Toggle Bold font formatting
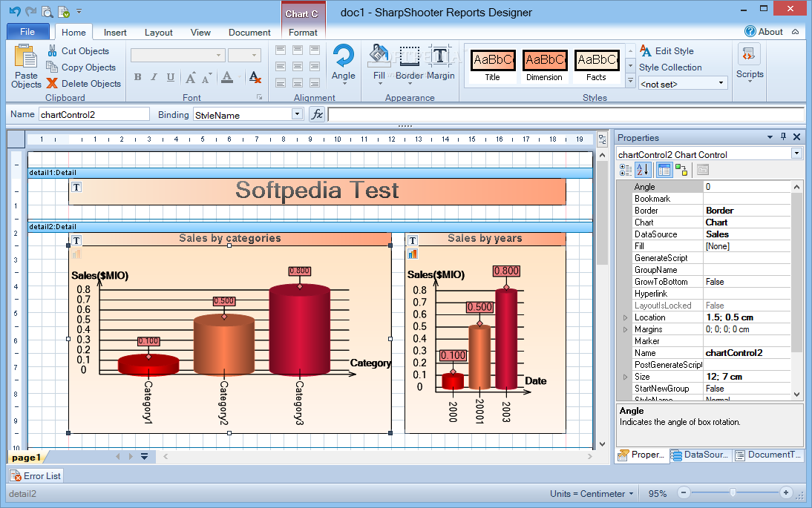Screen dimensions: 812x508 click(x=138, y=77)
